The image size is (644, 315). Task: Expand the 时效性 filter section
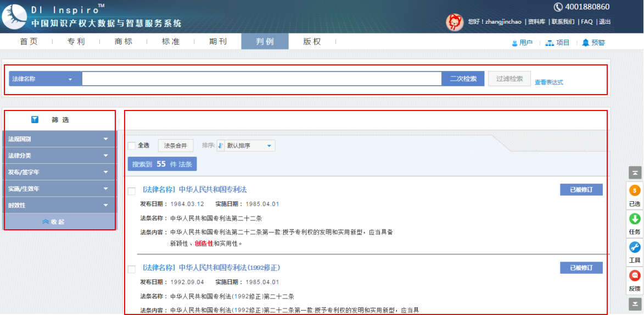[x=60, y=206]
